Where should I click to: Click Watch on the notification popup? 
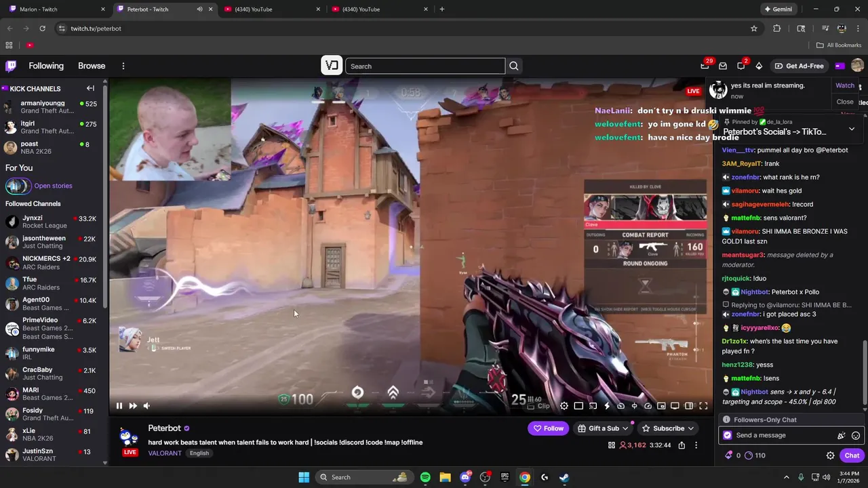coord(845,85)
